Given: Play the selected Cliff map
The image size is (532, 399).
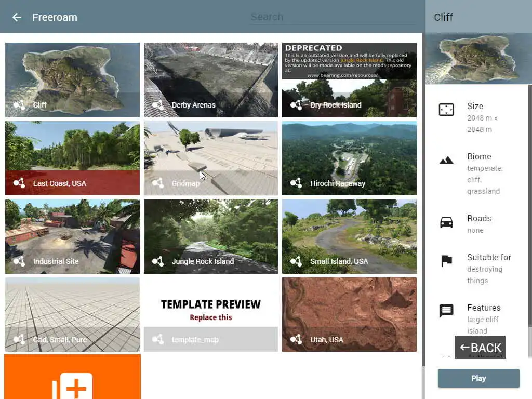Looking at the screenshot, I should 478,378.
